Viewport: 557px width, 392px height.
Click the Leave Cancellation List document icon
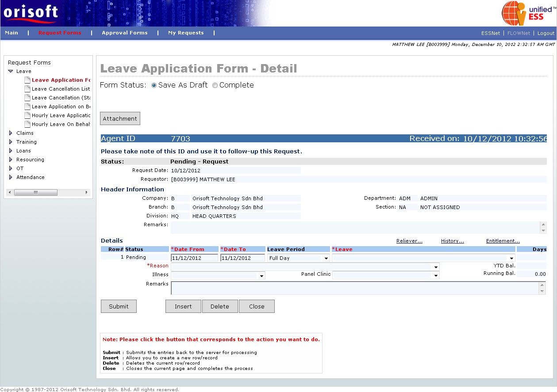[x=27, y=89]
